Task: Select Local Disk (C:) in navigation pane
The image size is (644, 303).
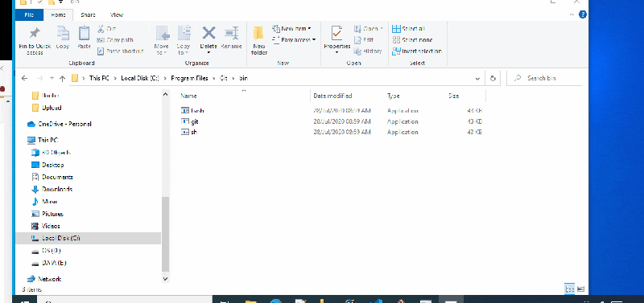Action: coord(88,238)
